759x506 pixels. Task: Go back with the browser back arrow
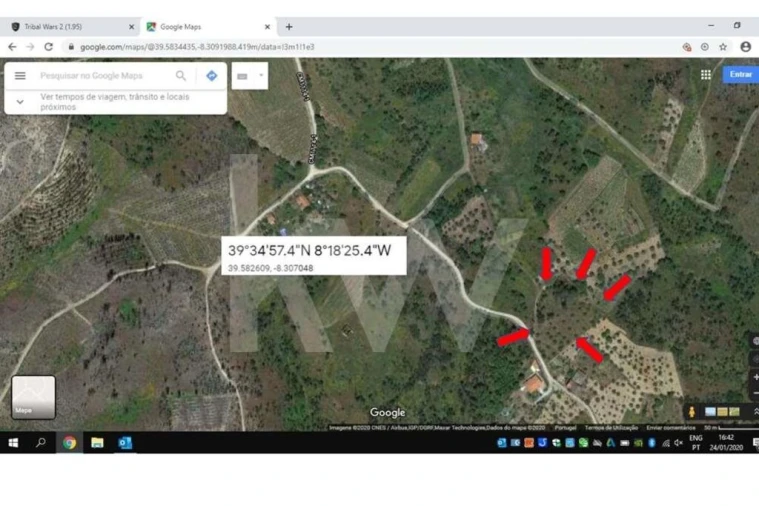pyautogui.click(x=12, y=47)
